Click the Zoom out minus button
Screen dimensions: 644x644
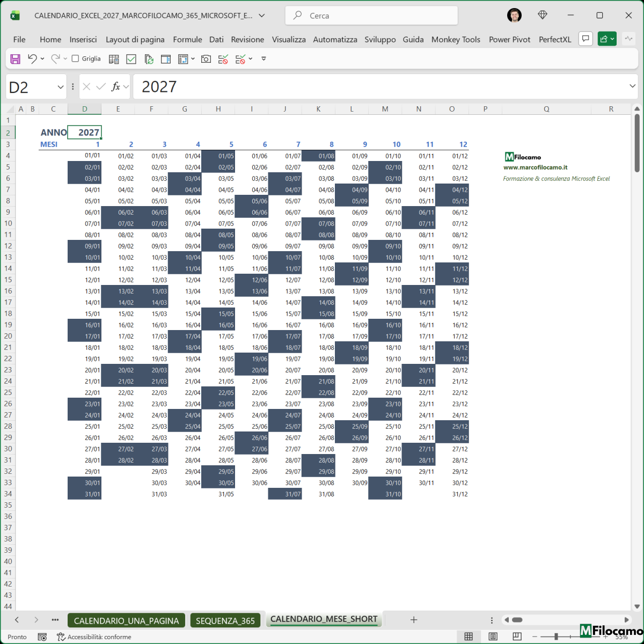pyautogui.click(x=535, y=637)
